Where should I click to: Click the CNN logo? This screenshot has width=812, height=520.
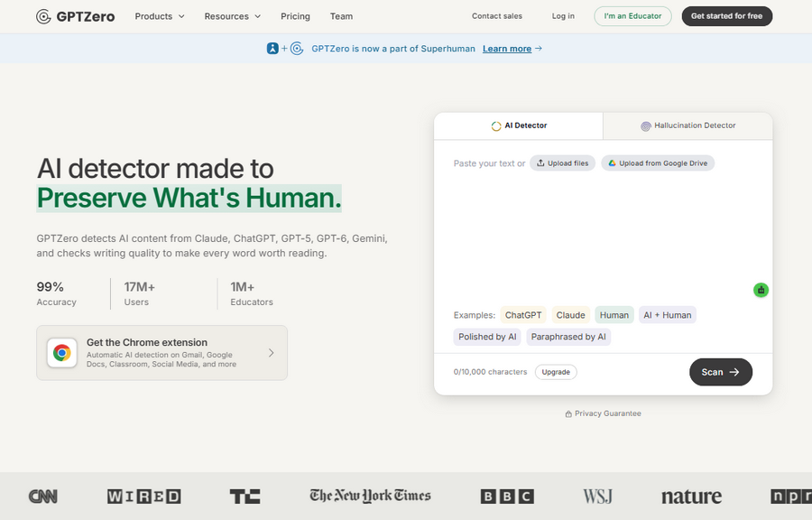coord(43,497)
